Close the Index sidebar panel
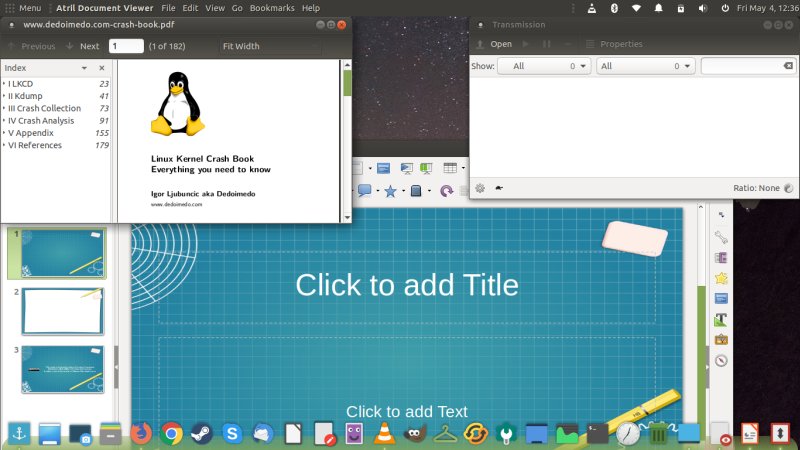This screenshot has height=450, width=800. (x=102, y=68)
